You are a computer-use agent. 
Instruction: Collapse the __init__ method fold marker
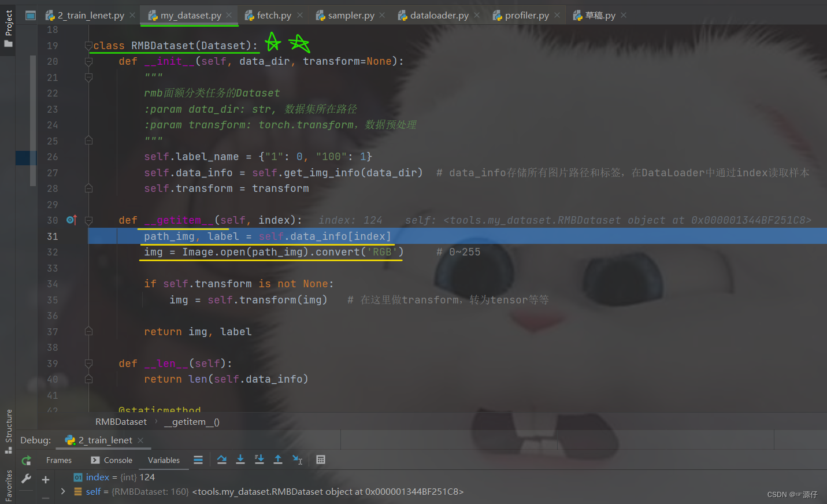(x=88, y=61)
